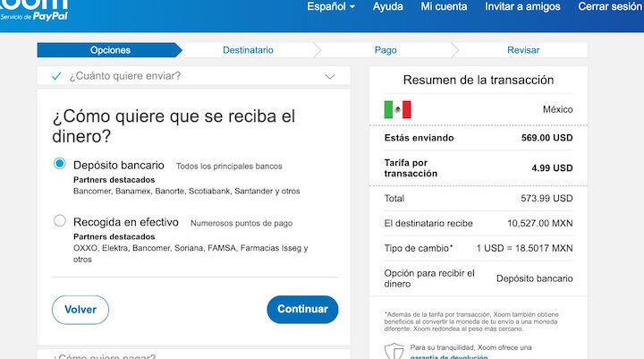Click the Mexico flag icon
The image size is (644, 359).
(x=397, y=109)
